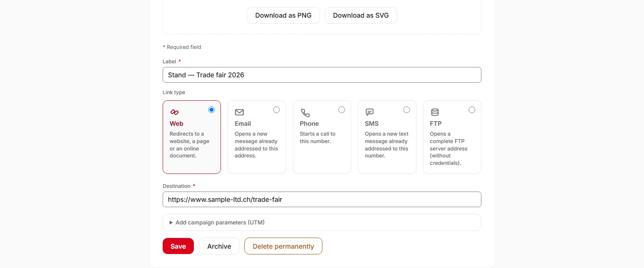Click the SMS speech bubble icon
This screenshot has width=644, height=268.
pyautogui.click(x=370, y=112)
